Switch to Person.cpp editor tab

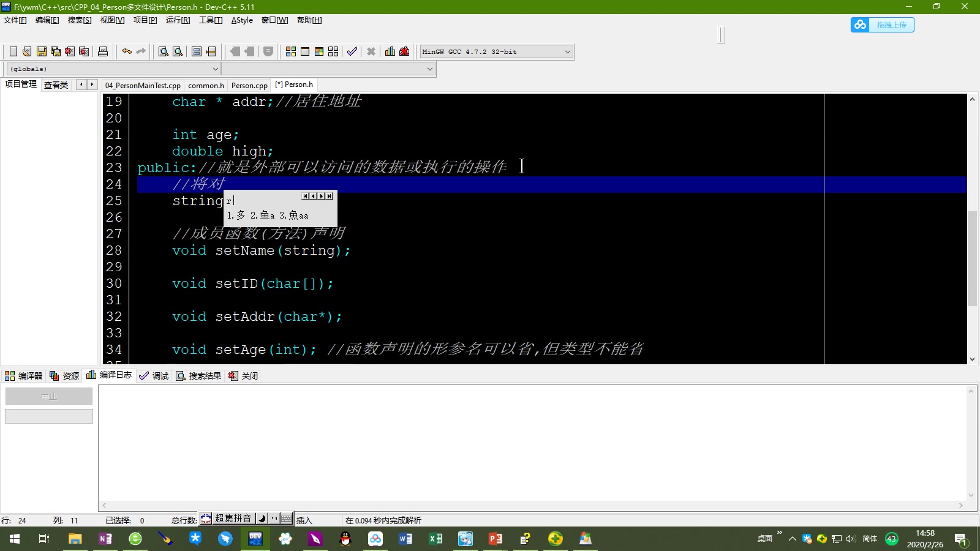tap(249, 86)
